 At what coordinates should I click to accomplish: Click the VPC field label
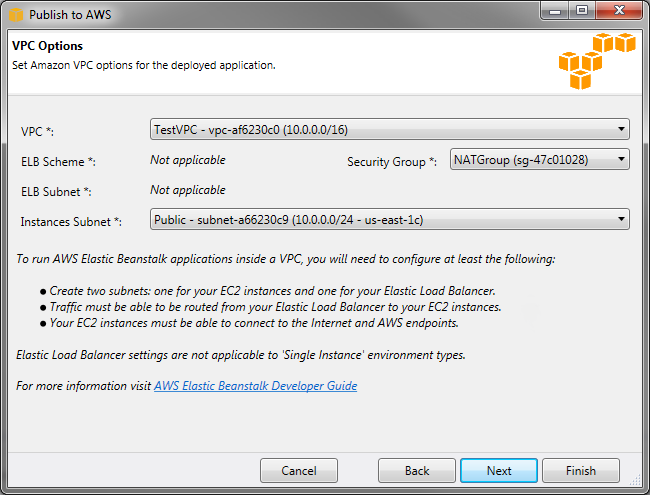(x=39, y=132)
